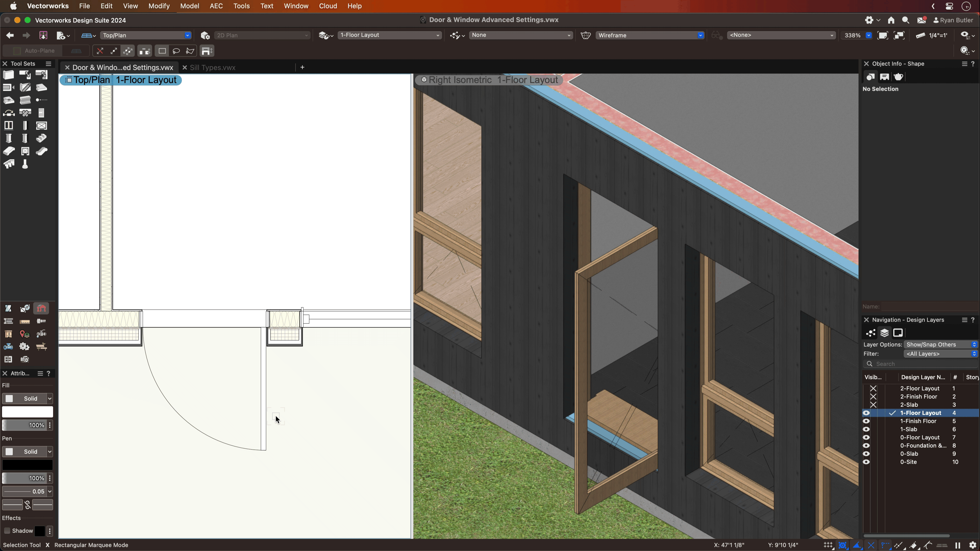Open the Building Shell tool set
The height and width of the screenshot is (551, 980).
41,308
